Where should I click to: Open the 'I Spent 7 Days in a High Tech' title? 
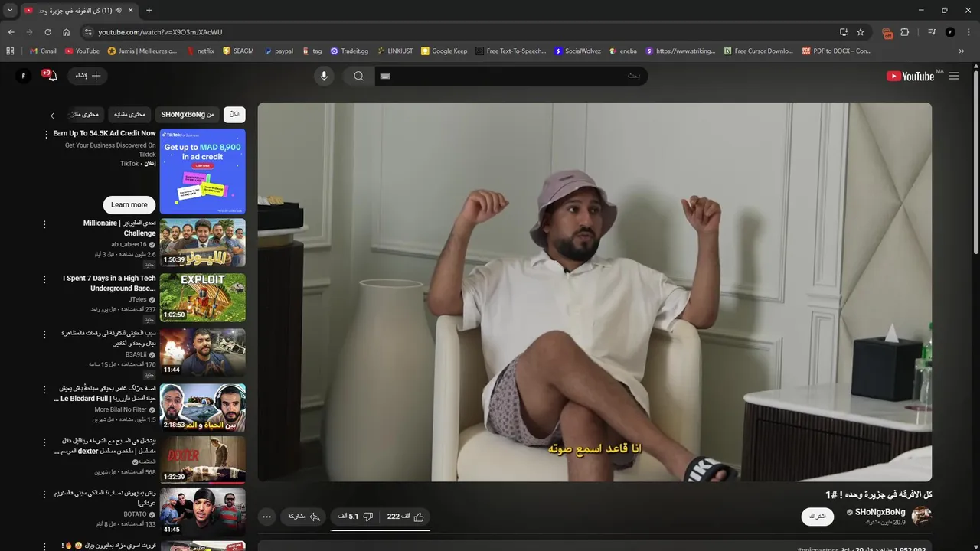click(x=109, y=283)
